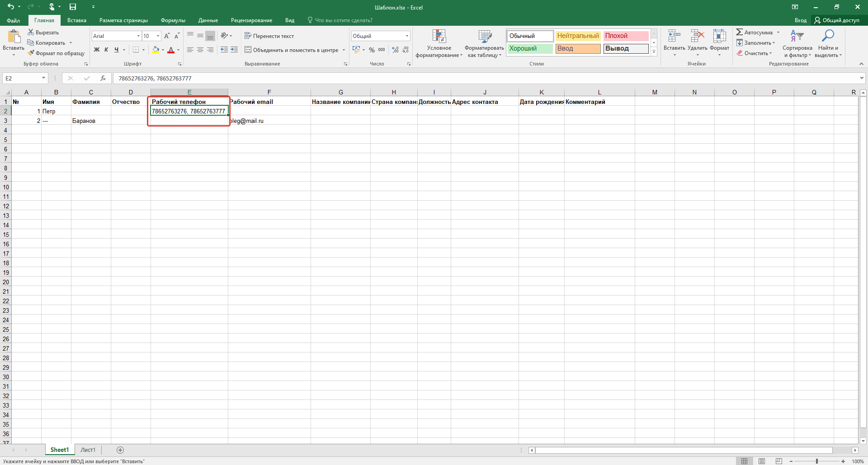This screenshot has width=868, height=465.
Task: Expand the cell styles gallery
Action: [x=654, y=52]
